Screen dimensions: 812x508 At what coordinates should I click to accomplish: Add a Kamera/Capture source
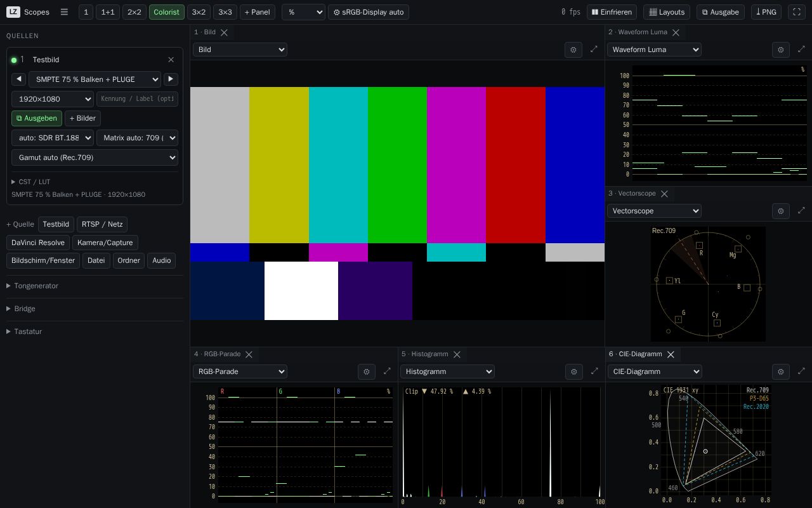coord(105,243)
